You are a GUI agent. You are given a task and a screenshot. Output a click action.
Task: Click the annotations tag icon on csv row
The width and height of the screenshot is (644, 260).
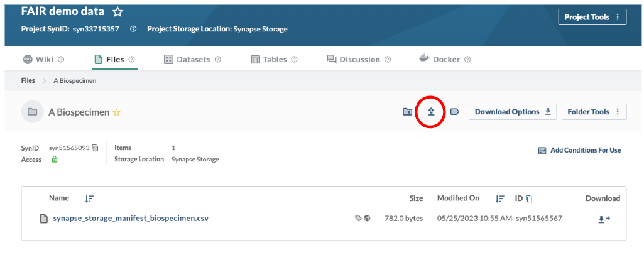[358, 219]
